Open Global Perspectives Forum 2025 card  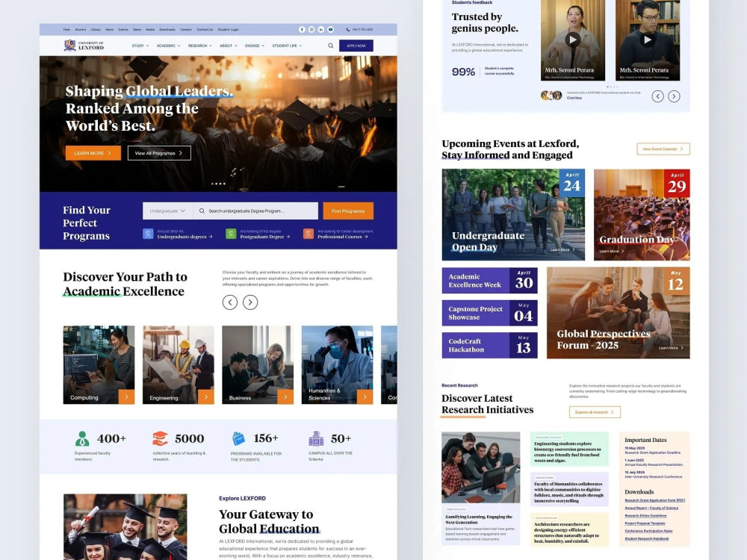[619, 313]
